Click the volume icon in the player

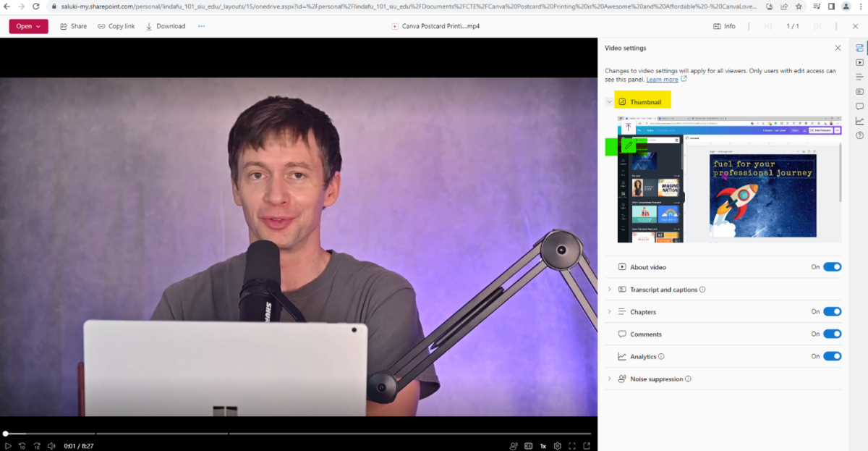coord(51,445)
